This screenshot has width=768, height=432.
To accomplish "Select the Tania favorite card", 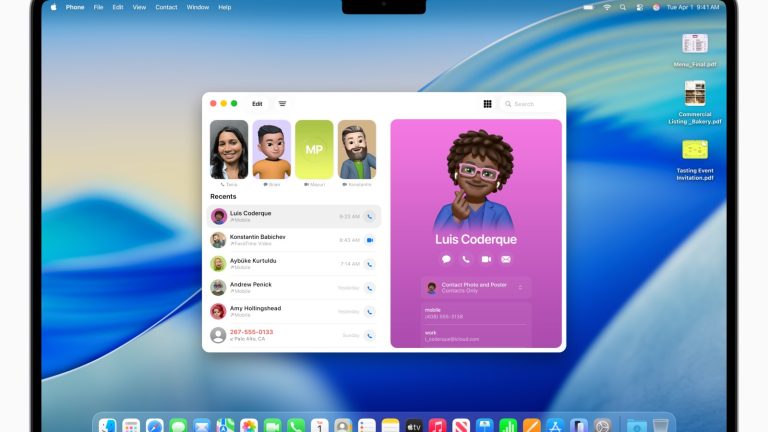I will [x=229, y=149].
